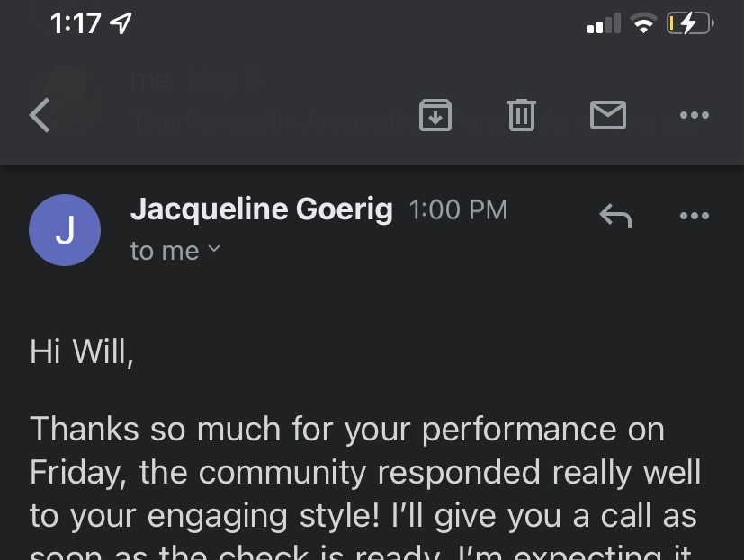
Task: Tap the back arrow to leave the email
Action: 40,115
